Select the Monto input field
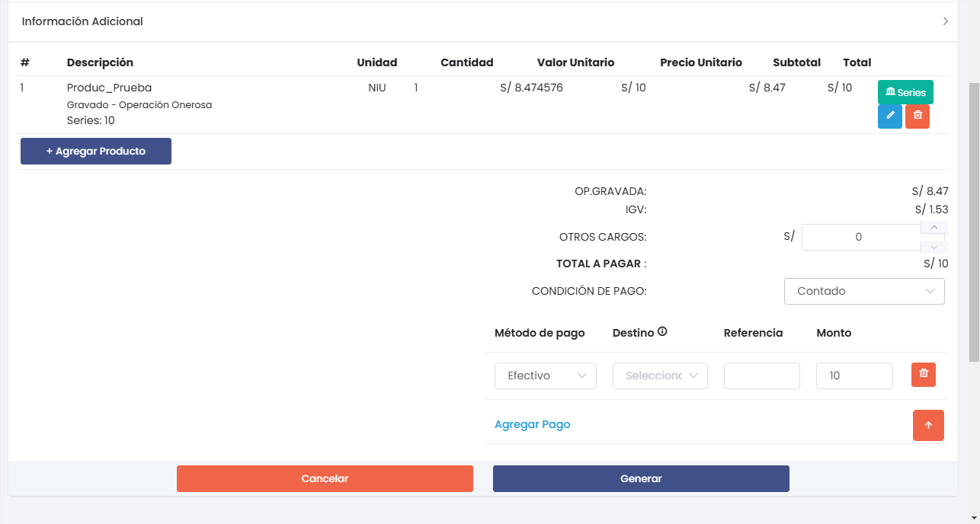This screenshot has width=980, height=524. 853,375
